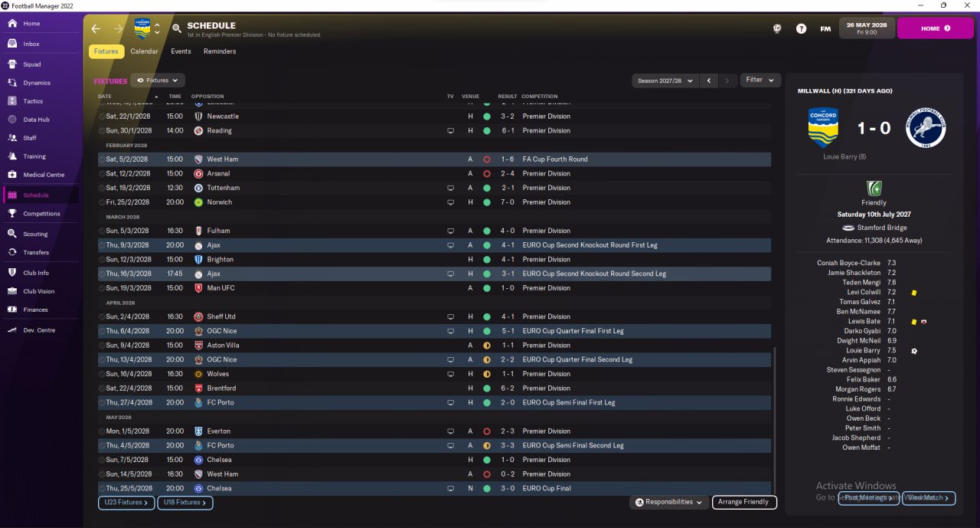Open U23 Fixtures
The height and width of the screenshot is (528, 980).
click(x=125, y=503)
